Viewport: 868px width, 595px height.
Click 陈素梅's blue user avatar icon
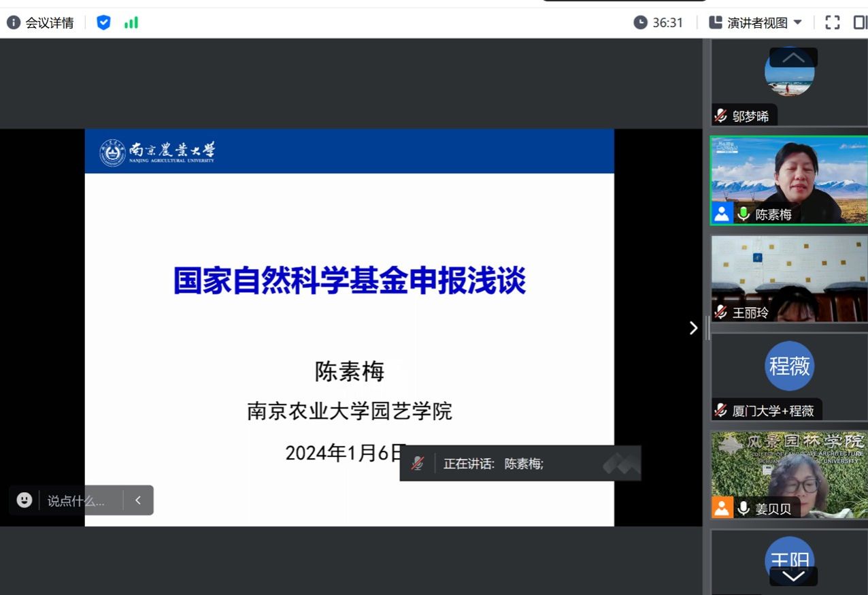tap(722, 214)
